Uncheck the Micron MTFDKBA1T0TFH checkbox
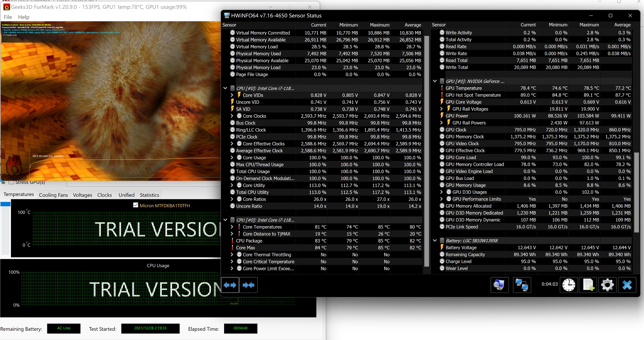 (x=135, y=205)
